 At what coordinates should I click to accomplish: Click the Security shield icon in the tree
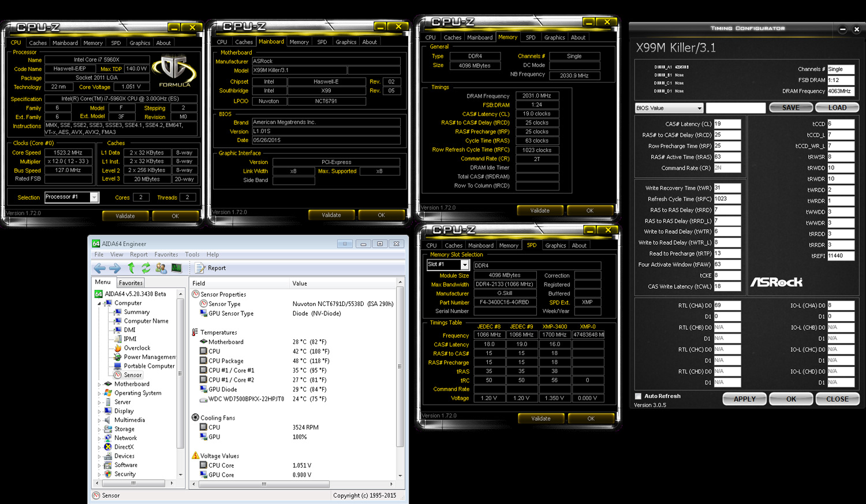[108, 474]
